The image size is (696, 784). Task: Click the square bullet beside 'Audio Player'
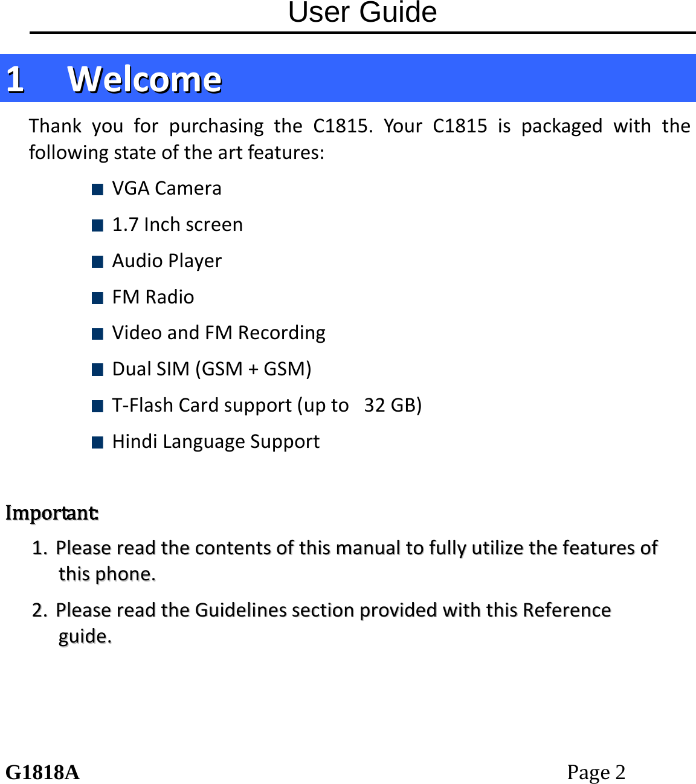[x=97, y=262]
